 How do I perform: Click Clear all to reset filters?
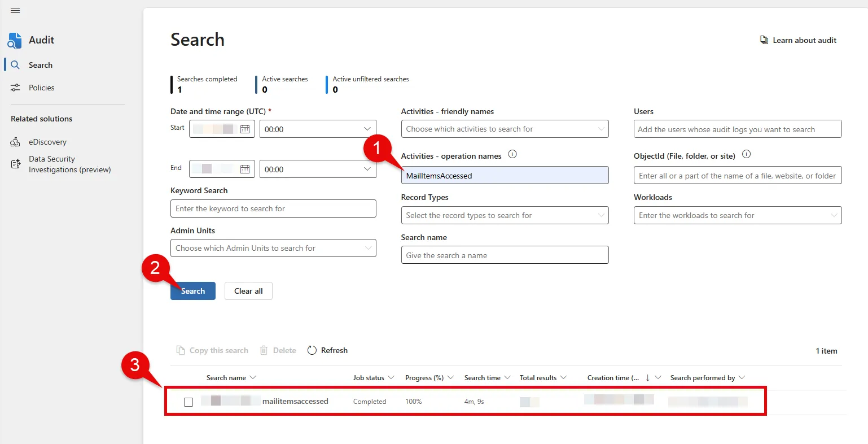pos(248,291)
